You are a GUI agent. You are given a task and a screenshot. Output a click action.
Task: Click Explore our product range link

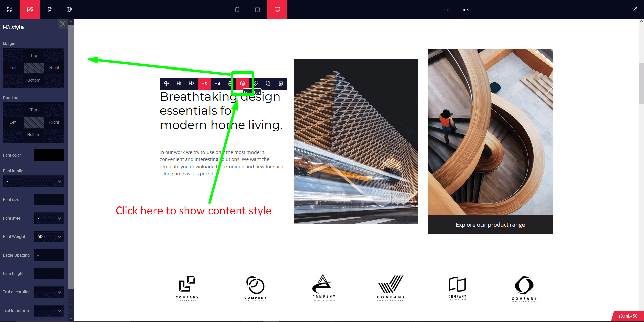(x=490, y=225)
